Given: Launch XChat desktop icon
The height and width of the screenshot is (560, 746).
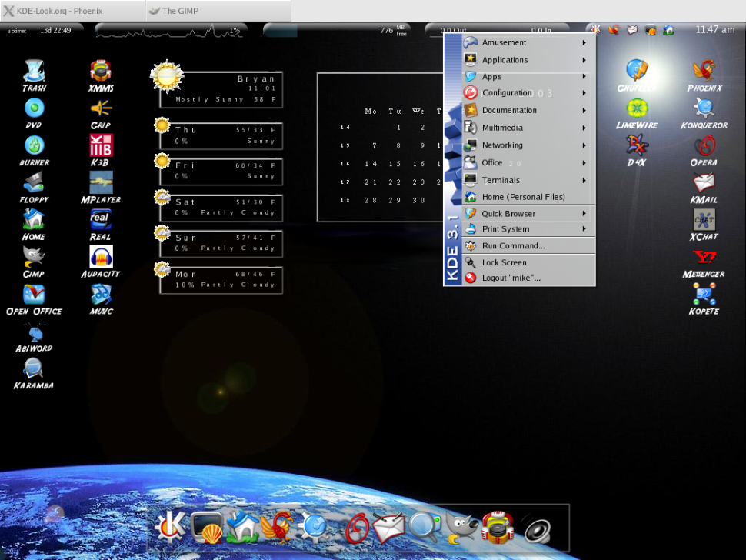Looking at the screenshot, I should [704, 225].
